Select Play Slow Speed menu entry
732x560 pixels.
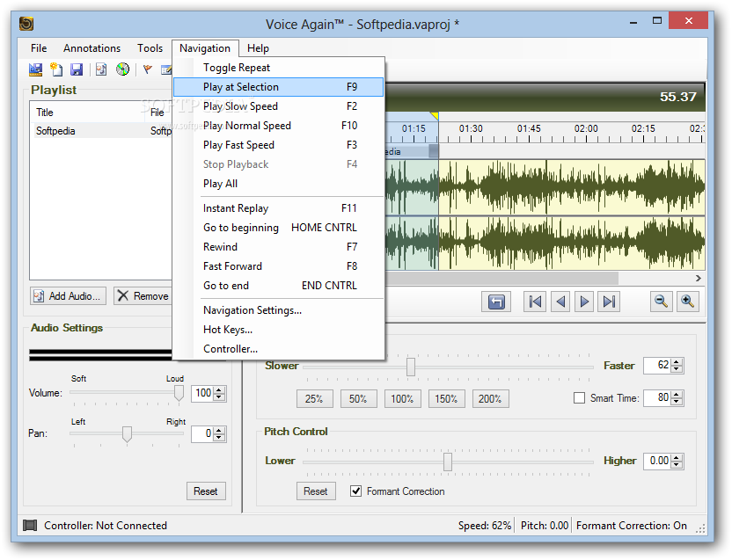click(279, 106)
